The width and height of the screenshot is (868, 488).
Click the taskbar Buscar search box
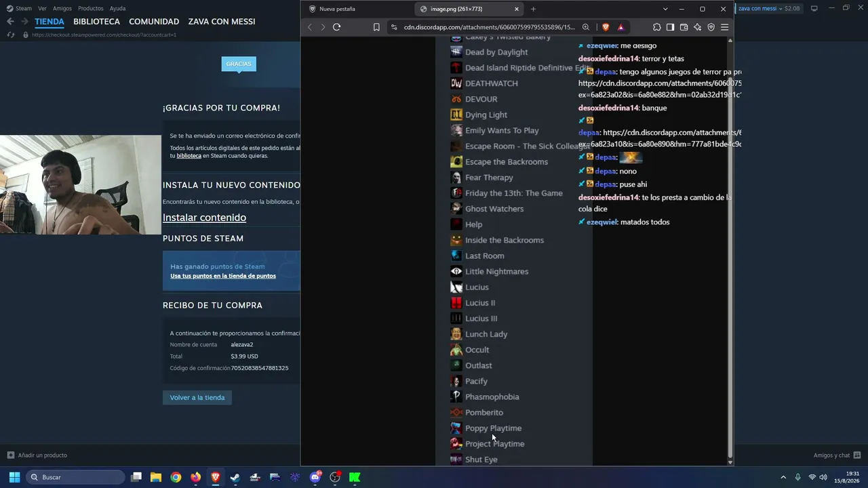(75, 477)
